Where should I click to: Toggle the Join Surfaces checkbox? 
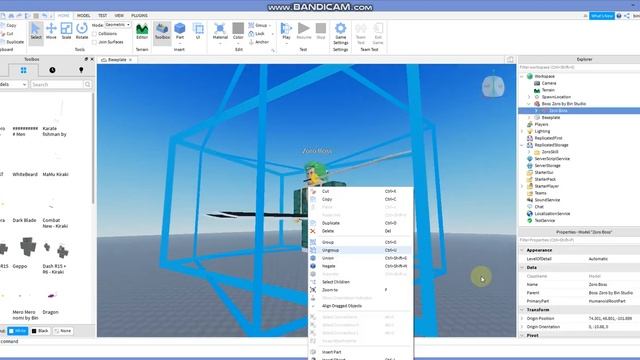[94, 42]
